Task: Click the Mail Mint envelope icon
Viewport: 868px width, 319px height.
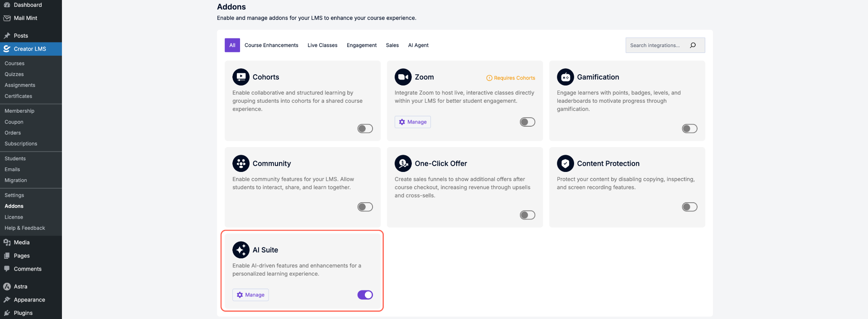Action: coord(7,18)
